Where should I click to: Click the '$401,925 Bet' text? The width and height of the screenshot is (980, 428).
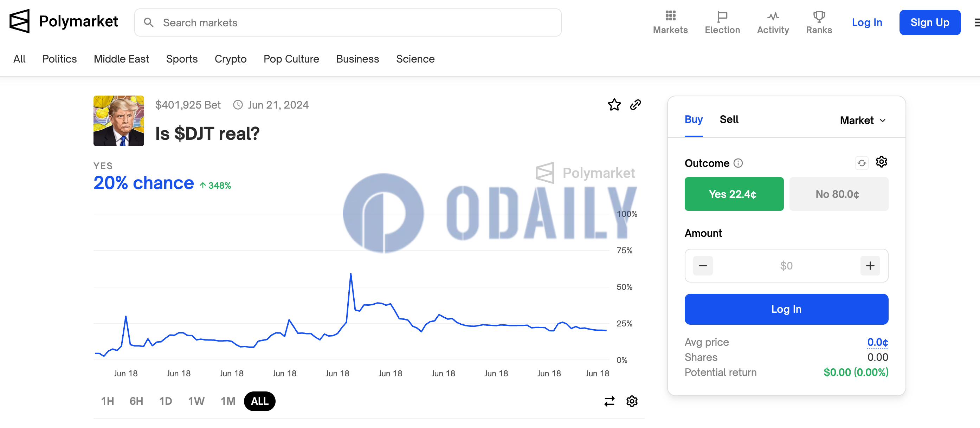coord(188,105)
